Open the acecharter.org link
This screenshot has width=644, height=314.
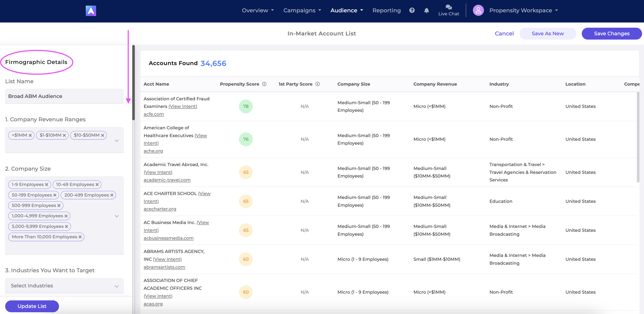(160, 209)
